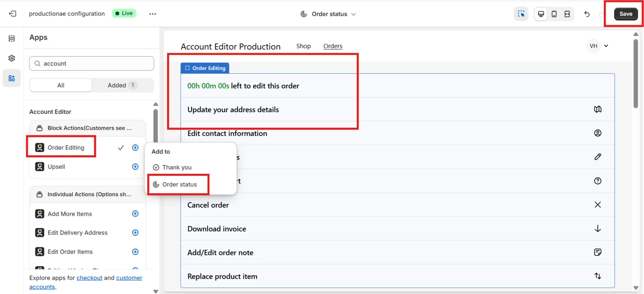644x294 pixels.
Task: Switch to fullscreen preview icon
Action: pyautogui.click(x=567, y=14)
